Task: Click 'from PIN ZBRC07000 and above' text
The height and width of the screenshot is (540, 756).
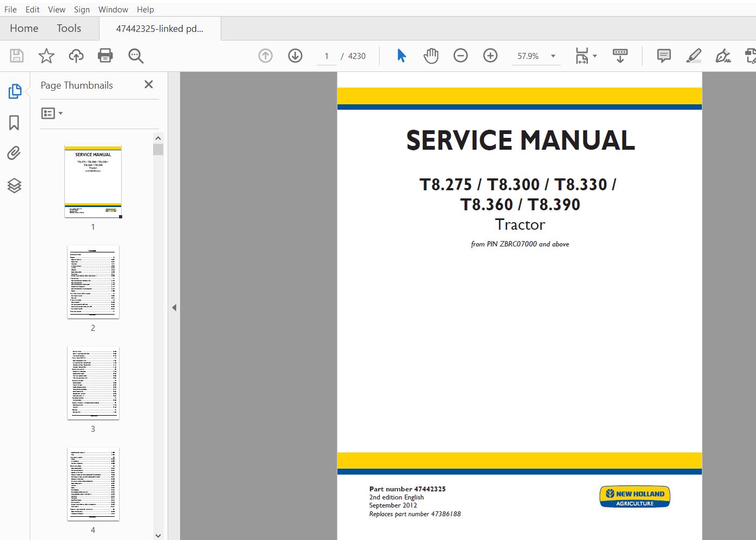Action: 520,244
